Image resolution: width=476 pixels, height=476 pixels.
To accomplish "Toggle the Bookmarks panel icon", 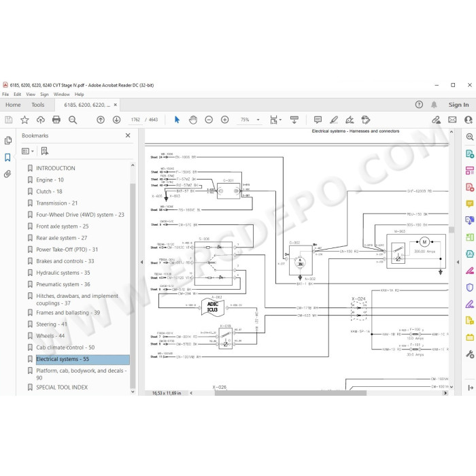I will tap(7, 157).
